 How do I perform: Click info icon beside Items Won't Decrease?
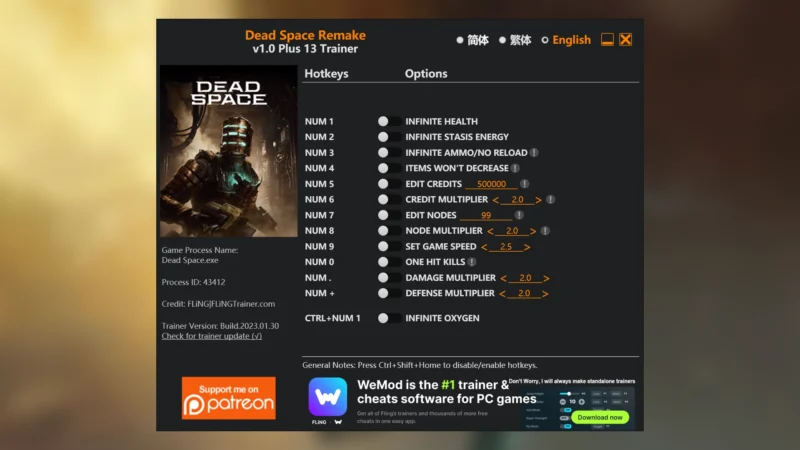click(515, 168)
